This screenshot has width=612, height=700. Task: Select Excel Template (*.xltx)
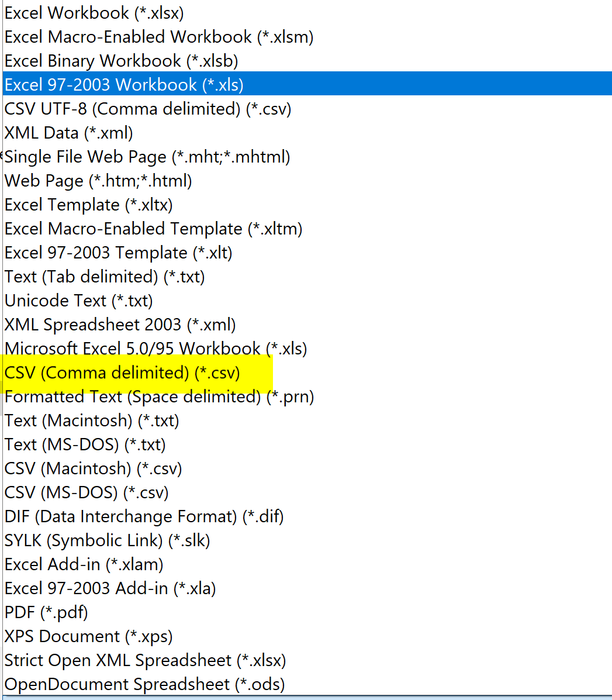(307, 205)
